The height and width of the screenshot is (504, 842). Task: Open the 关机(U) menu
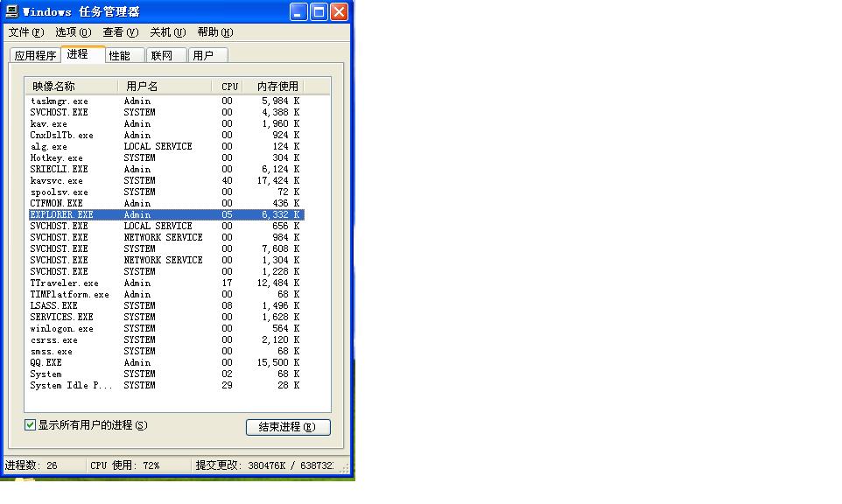(167, 32)
